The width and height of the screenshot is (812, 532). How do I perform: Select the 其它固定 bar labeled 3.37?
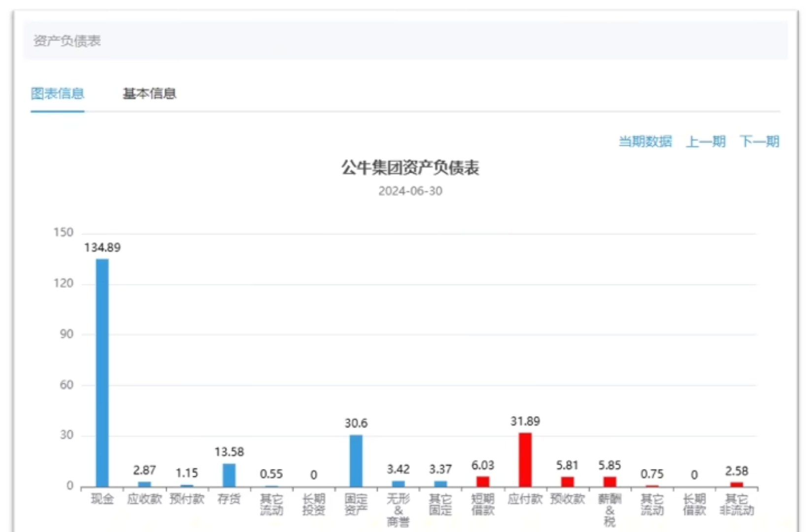[440, 483]
